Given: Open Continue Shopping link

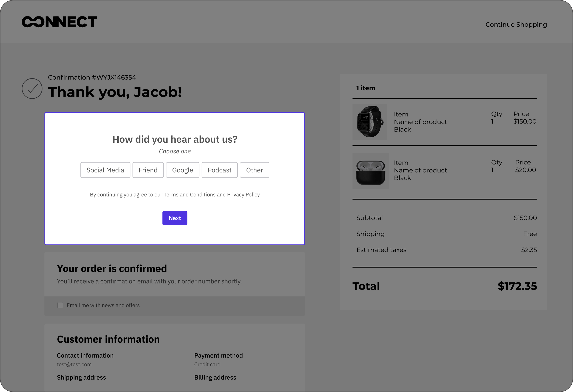Looking at the screenshot, I should click(516, 24).
